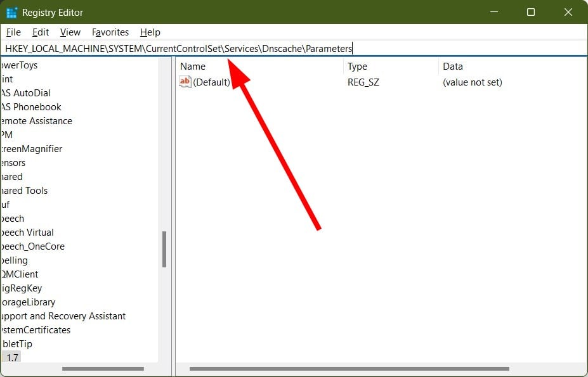The image size is (588, 377).
Task: Click the registry path address bar
Action: [x=294, y=49]
